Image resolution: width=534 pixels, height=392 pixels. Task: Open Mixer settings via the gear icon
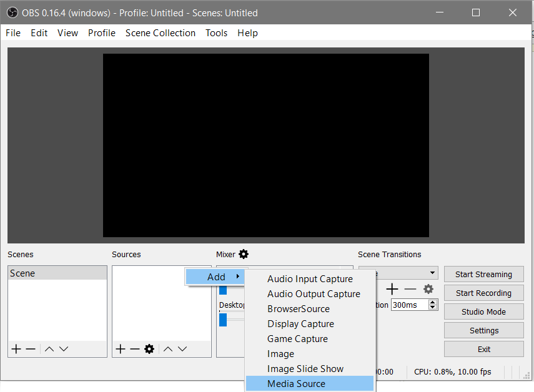(244, 254)
